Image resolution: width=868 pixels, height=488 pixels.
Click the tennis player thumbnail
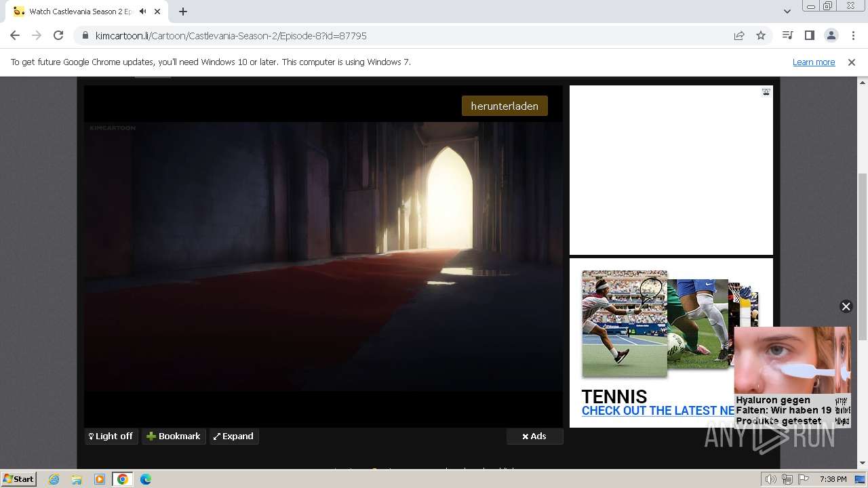(625, 324)
